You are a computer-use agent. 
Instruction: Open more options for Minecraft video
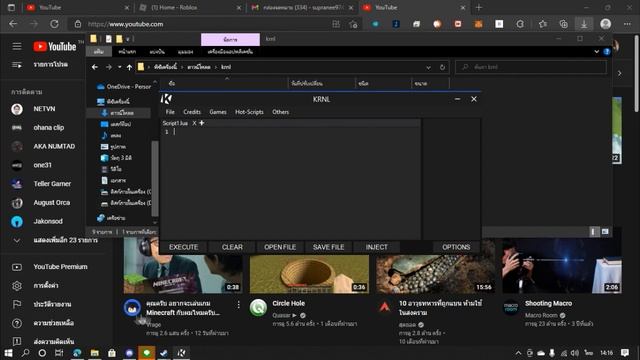pyautogui.click(x=238, y=304)
